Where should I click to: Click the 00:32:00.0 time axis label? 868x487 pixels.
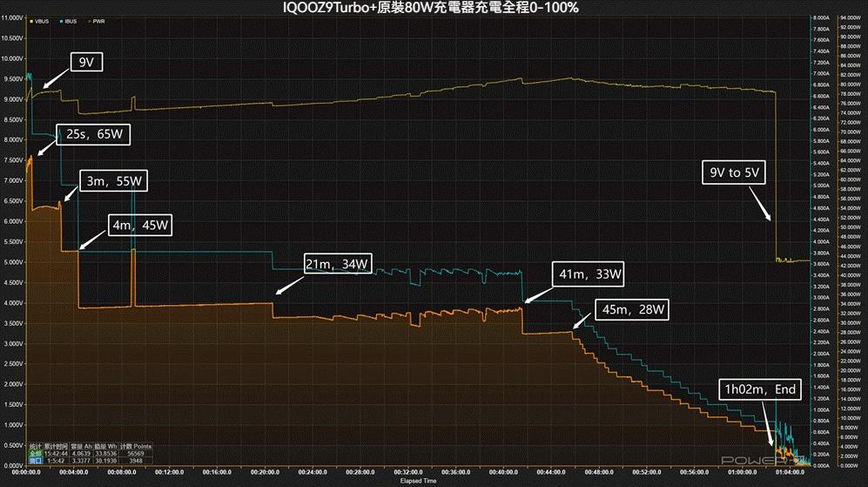click(408, 472)
